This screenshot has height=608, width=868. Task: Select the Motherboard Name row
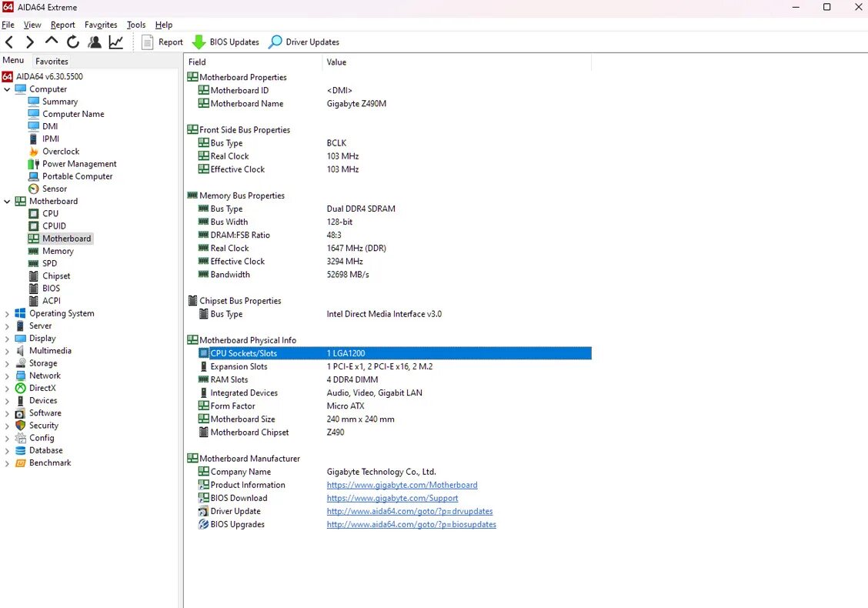click(x=395, y=104)
